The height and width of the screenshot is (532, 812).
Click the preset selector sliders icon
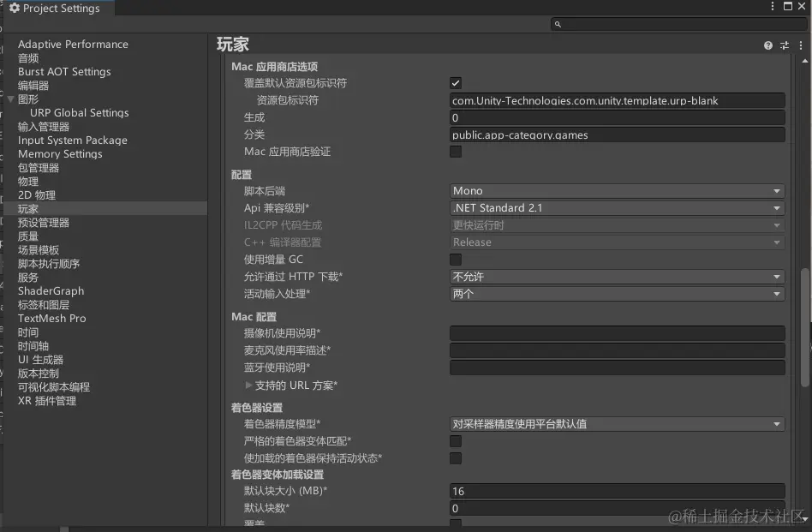pyautogui.click(x=784, y=45)
